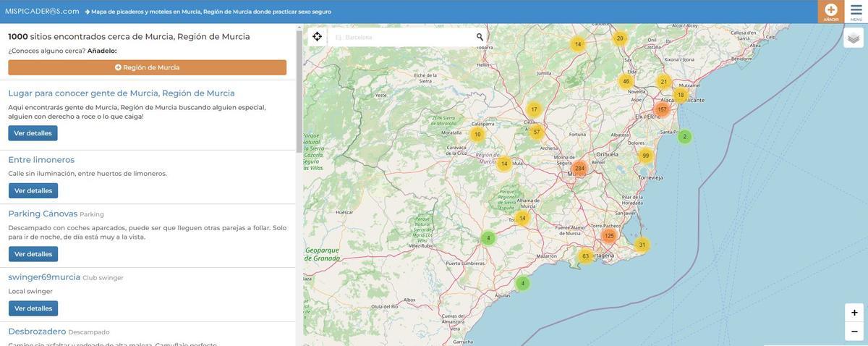Click Ver detalles for Parking Cánovas
Screen dimensions: 868x346
33,254
